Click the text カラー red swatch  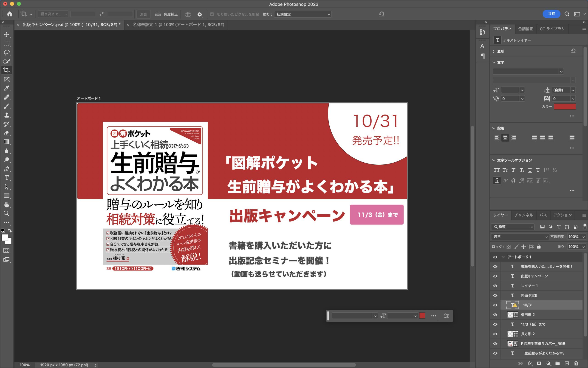[565, 106]
